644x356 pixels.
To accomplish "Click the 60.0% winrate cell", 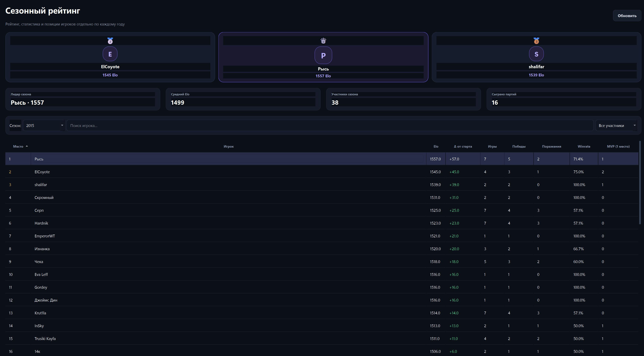I will [584, 262].
